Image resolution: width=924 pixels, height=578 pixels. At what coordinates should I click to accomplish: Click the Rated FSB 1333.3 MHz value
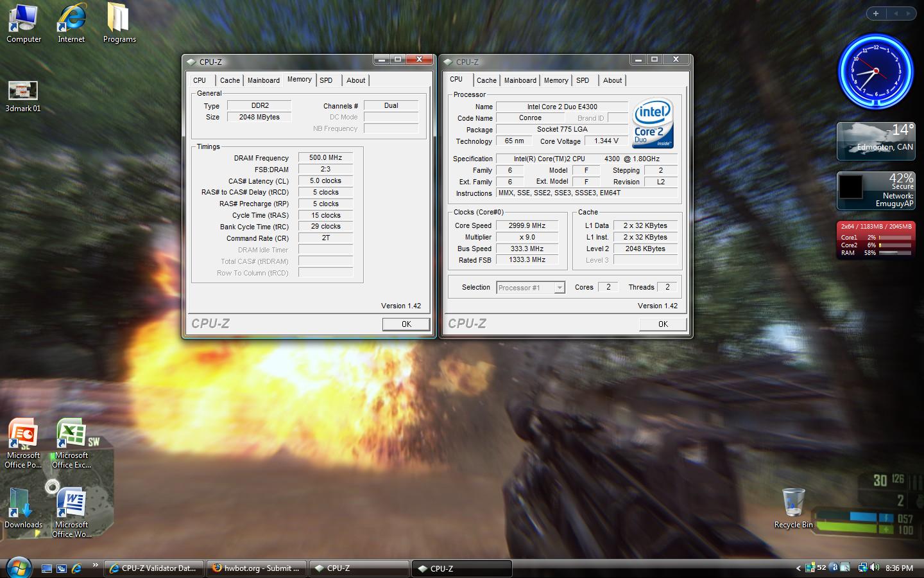527,259
